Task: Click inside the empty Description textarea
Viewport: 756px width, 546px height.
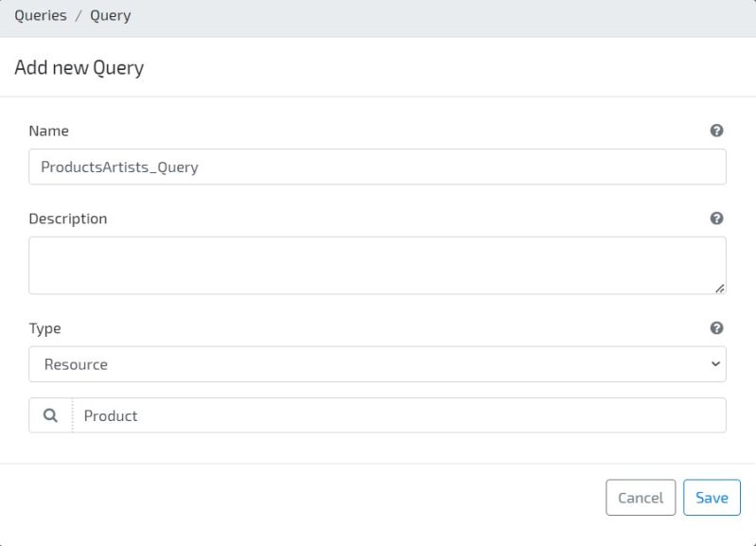Action: tap(377, 265)
